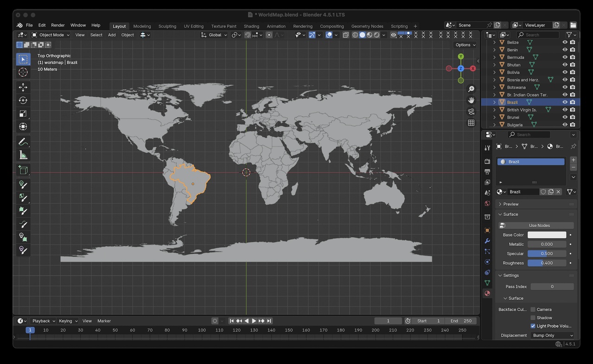This screenshot has height=364, width=593.
Task: Remove material slot with minus button
Action: (x=574, y=167)
